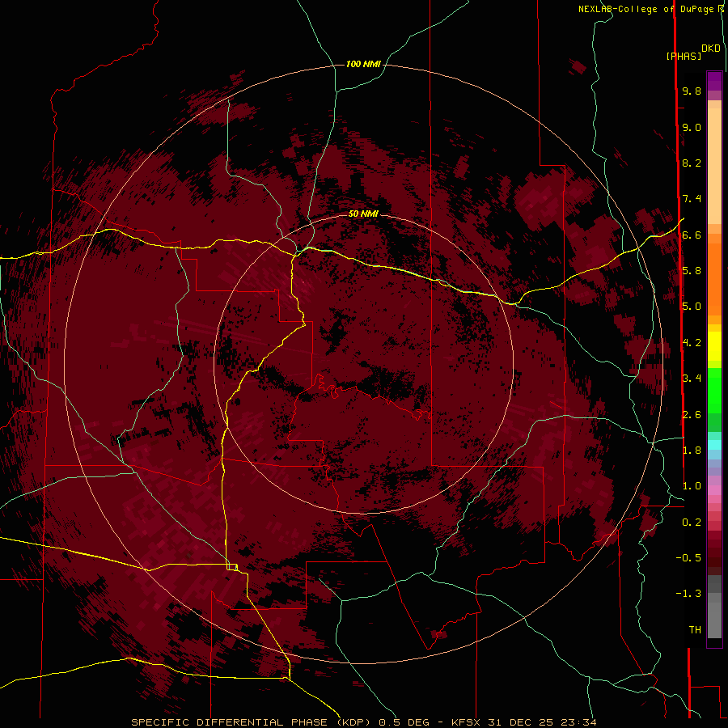Click the 4.2 legend value
The width and height of the screenshot is (728, 728).
[x=692, y=343]
